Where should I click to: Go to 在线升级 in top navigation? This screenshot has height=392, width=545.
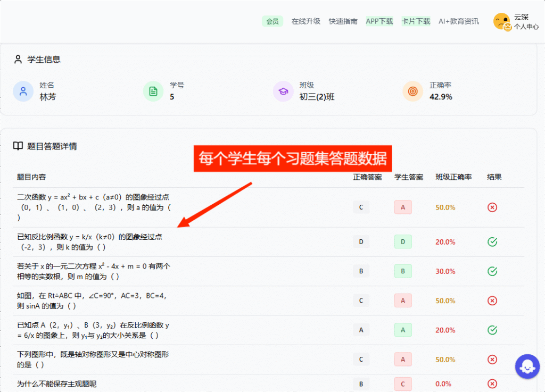tap(306, 21)
